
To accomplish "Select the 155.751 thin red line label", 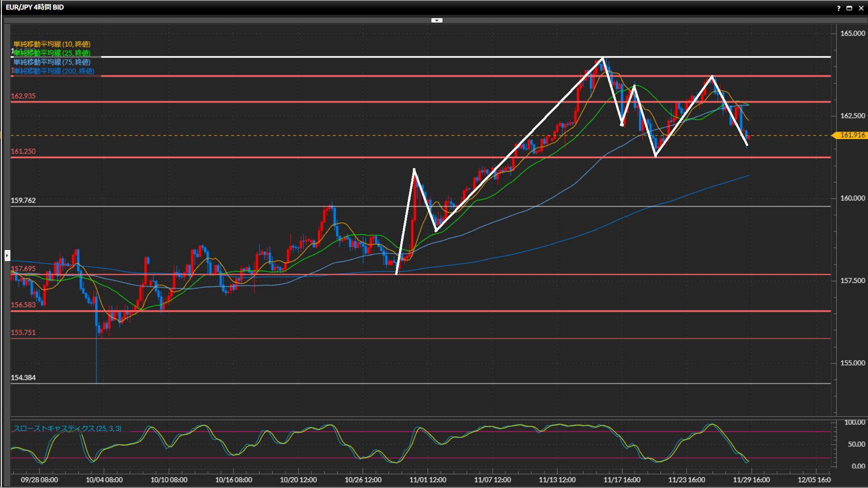I will [23, 333].
